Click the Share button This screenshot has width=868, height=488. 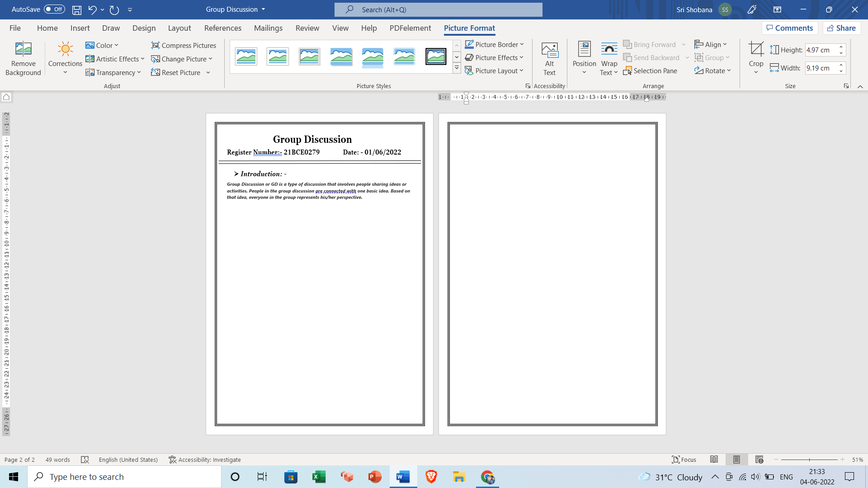pos(841,28)
